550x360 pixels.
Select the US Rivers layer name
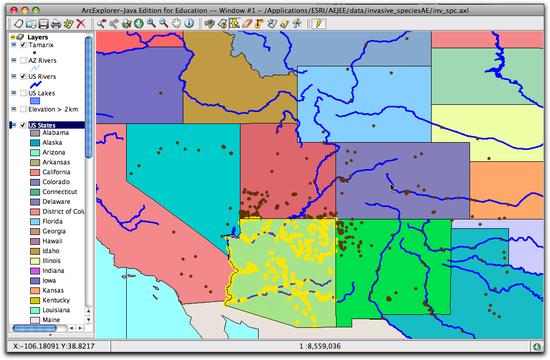42,76
